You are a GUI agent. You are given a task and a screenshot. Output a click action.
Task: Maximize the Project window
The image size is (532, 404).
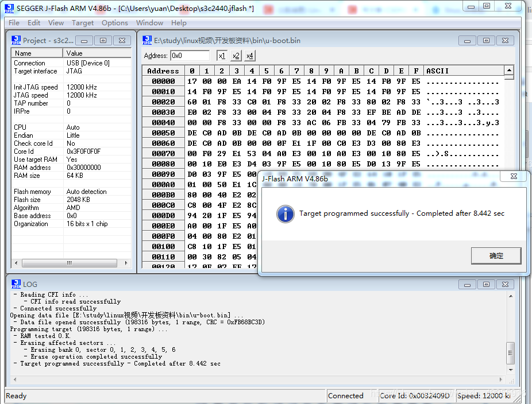coord(103,41)
